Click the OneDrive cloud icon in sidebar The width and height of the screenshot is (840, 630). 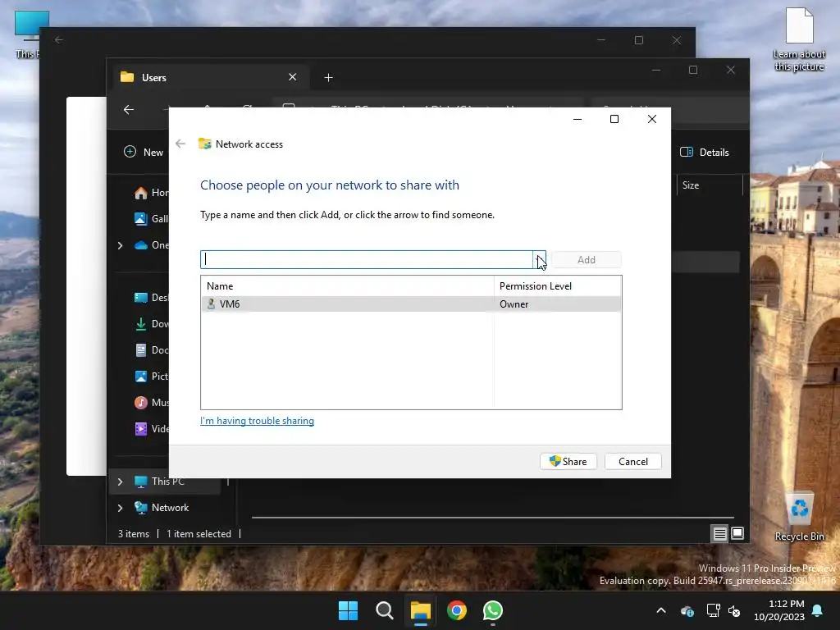[x=141, y=245]
